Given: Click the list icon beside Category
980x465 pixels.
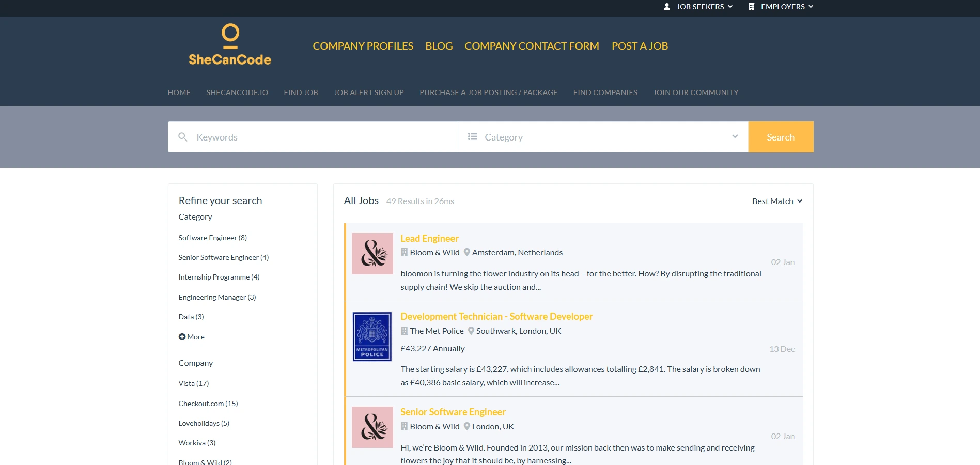Looking at the screenshot, I should click(473, 136).
